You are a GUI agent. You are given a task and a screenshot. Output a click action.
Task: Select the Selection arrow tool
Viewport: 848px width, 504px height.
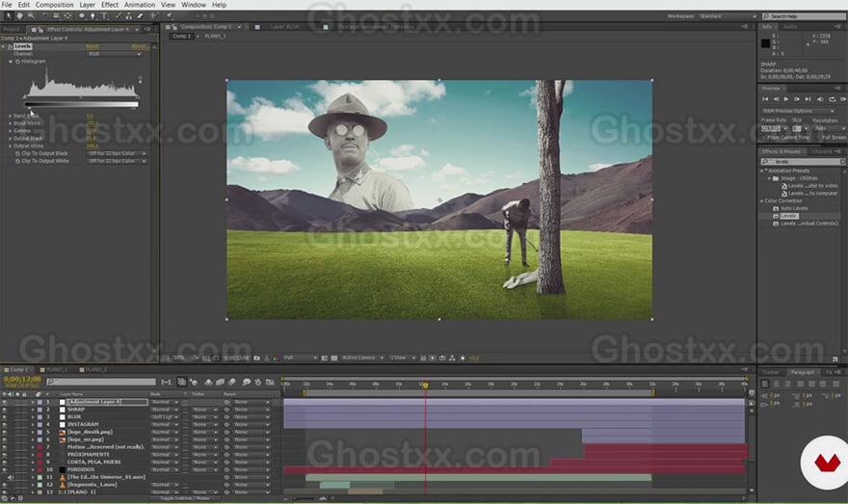10,16
